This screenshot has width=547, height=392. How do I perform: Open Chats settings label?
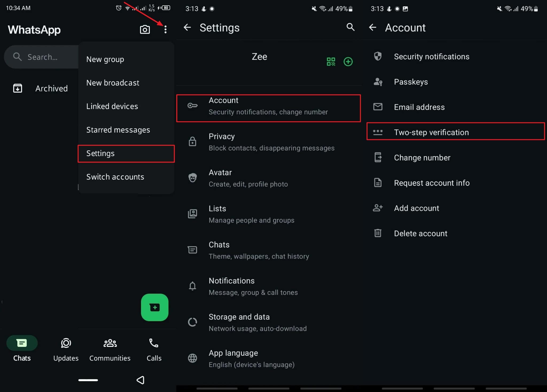pyautogui.click(x=219, y=244)
